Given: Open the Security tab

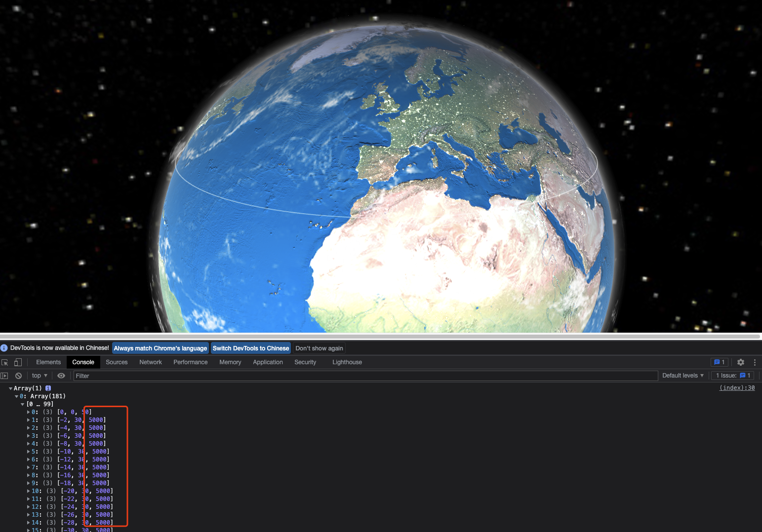Looking at the screenshot, I should tap(305, 362).
